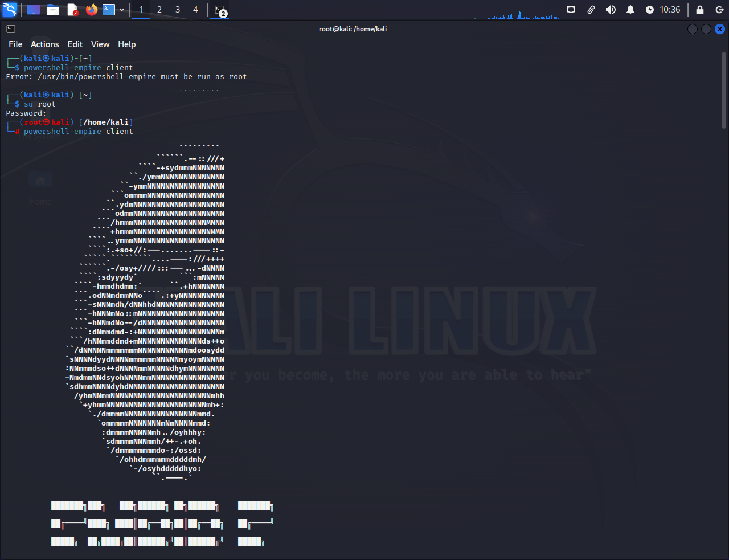Image resolution: width=729 pixels, height=560 pixels.
Task: Maximize the terminal window
Action: (706, 29)
